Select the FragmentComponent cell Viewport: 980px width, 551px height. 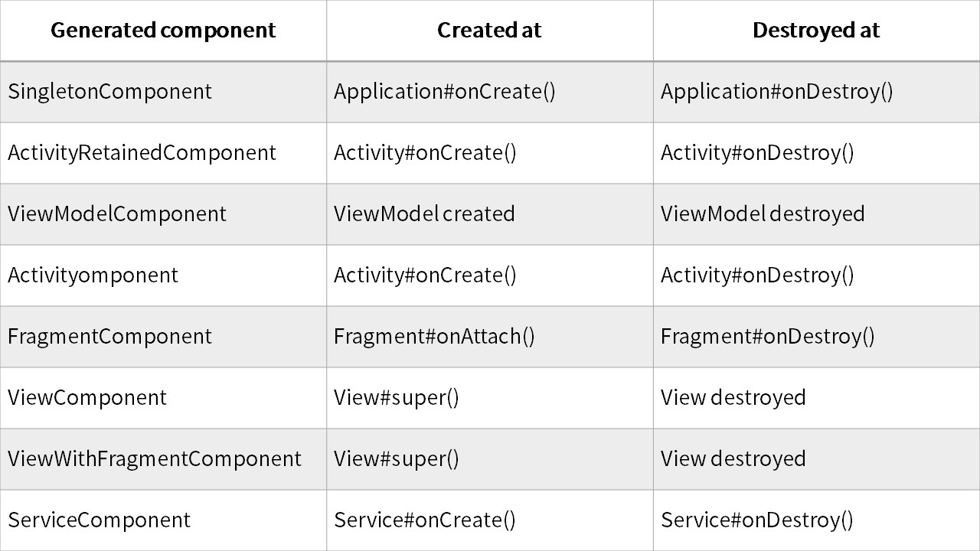tap(110, 337)
